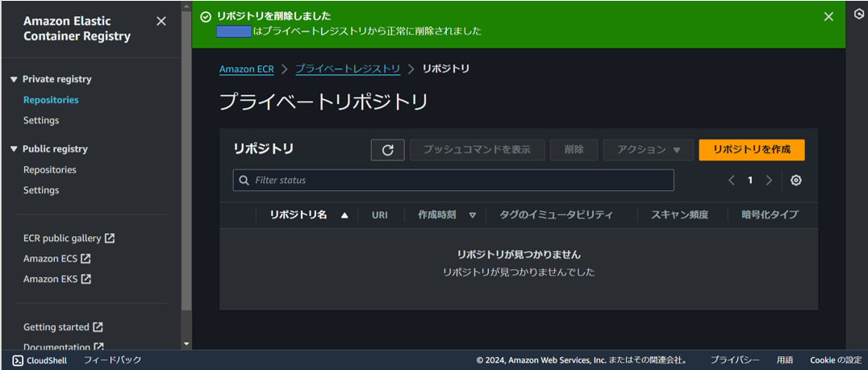
Task: Click スキャン頻度 column header
Action: point(679,215)
